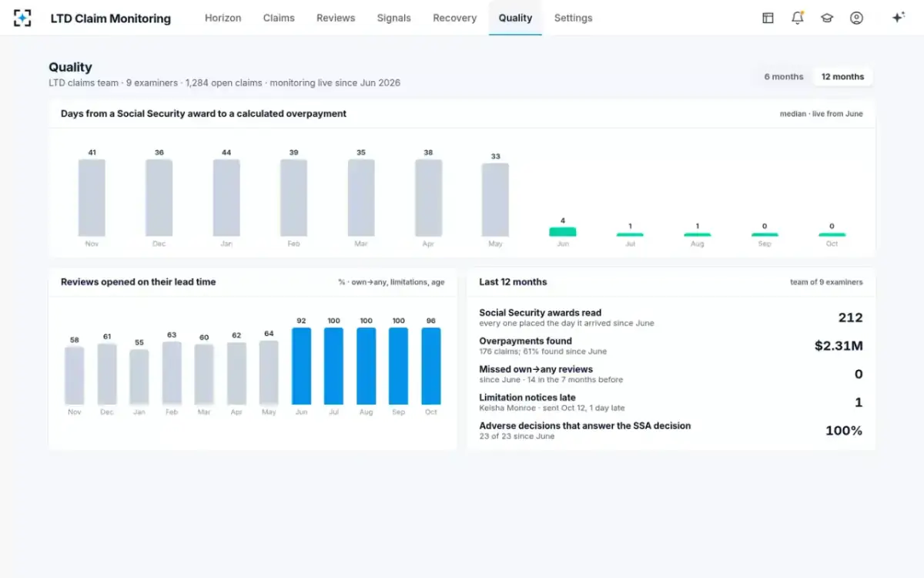Image resolution: width=924 pixels, height=578 pixels.
Task: Go to the Horizon tab
Action: (223, 18)
